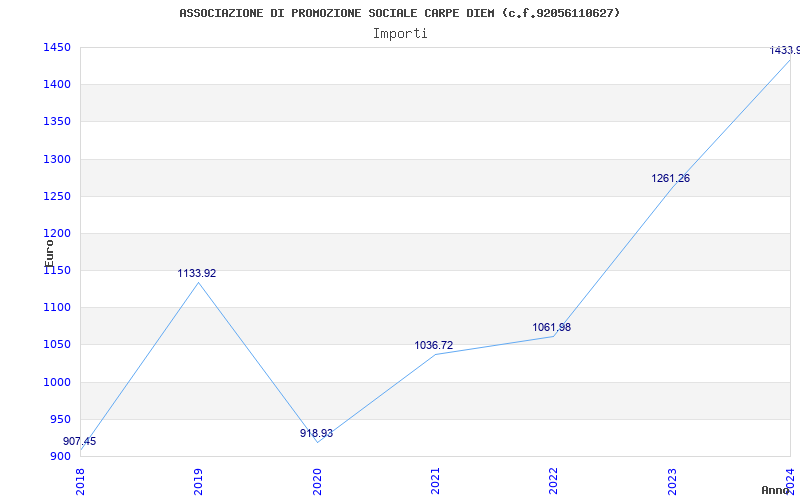Click the 1000 tick on the y-axis
Viewport: 800px width, 500px height.
click(x=57, y=382)
